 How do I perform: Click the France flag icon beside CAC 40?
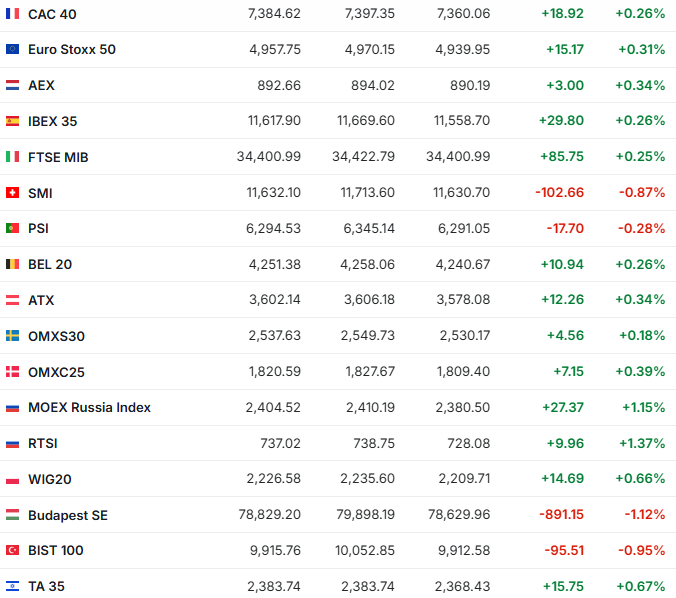tap(12, 14)
